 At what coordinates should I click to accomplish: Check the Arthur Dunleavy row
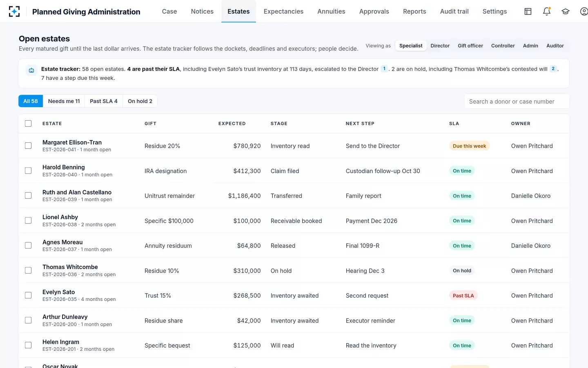(x=28, y=320)
